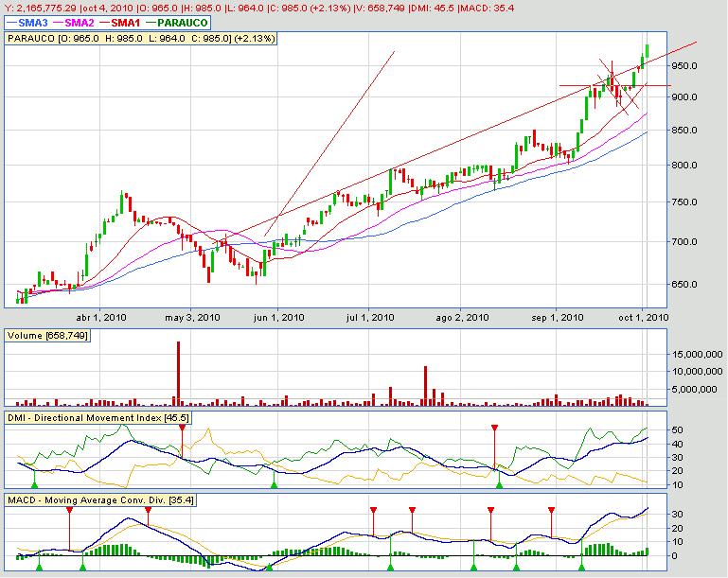Click the MACD red sell marker in mid July
The image size is (728, 578).
[x=412, y=510]
